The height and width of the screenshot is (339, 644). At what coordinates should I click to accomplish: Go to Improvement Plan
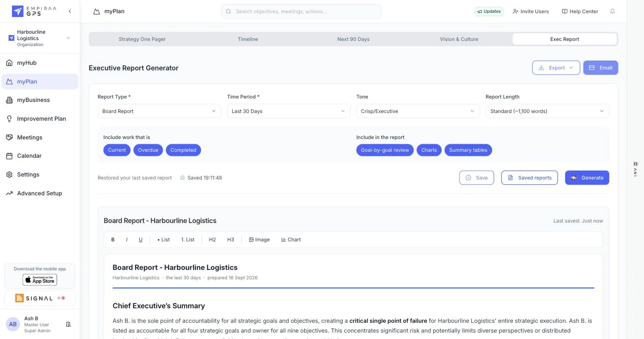pyautogui.click(x=40, y=119)
